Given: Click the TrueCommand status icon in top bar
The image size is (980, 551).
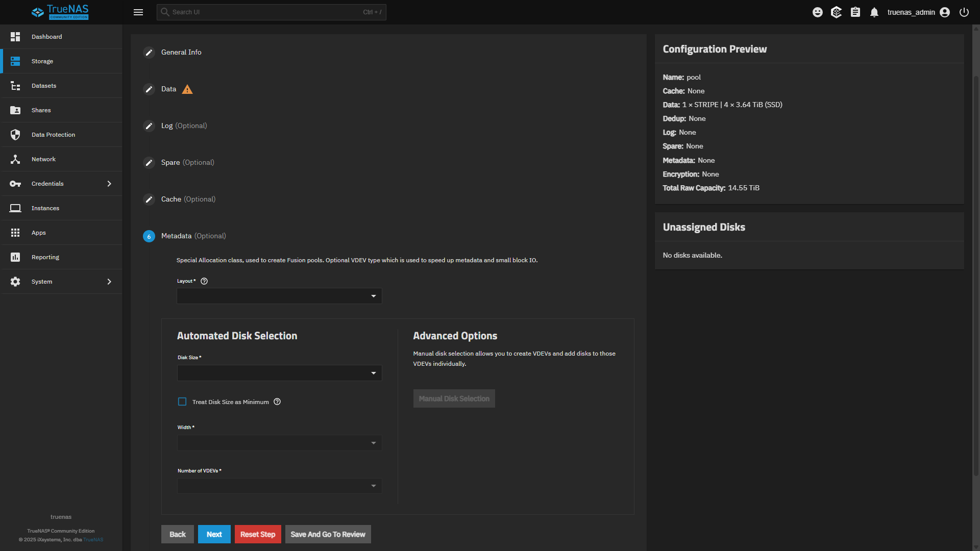Looking at the screenshot, I should (x=836, y=12).
